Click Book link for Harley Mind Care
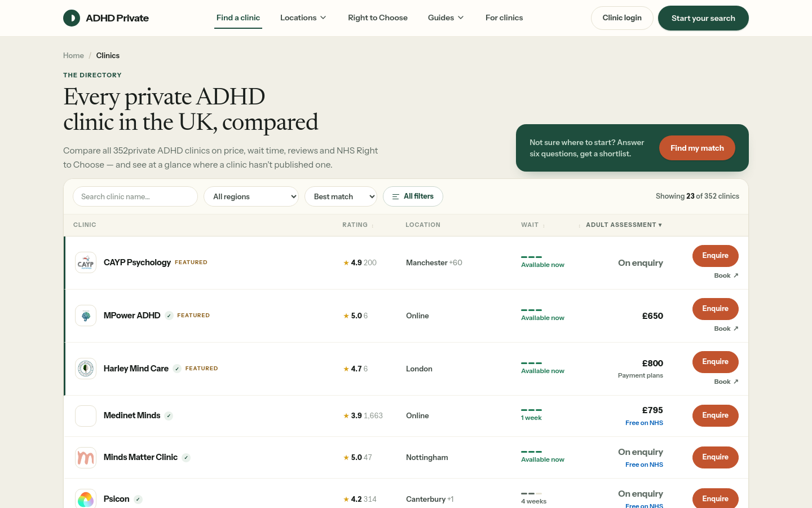 (726, 382)
